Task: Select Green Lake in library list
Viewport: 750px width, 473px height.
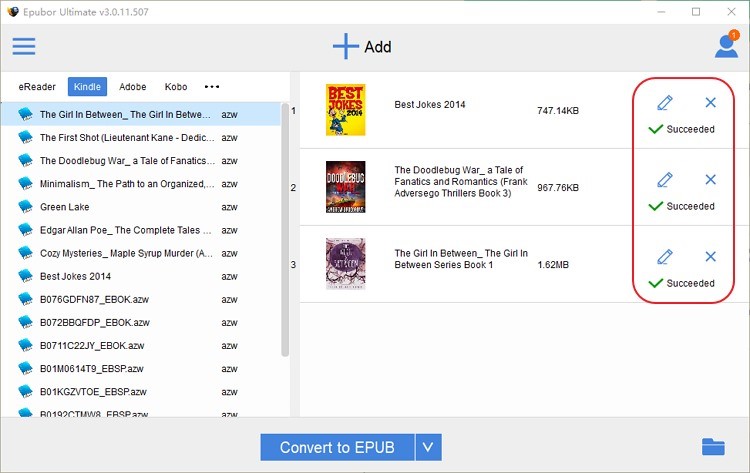Action: pyautogui.click(x=141, y=207)
